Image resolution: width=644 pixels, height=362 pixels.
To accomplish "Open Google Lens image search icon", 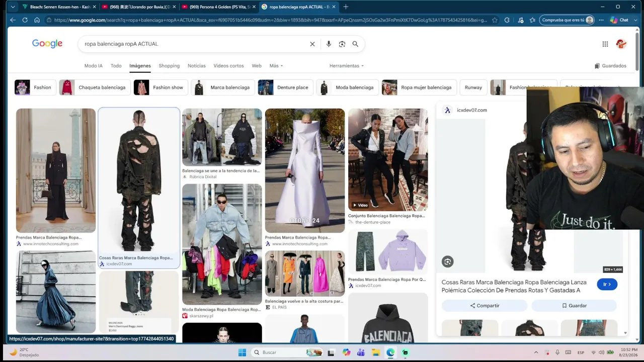I will coord(342,44).
